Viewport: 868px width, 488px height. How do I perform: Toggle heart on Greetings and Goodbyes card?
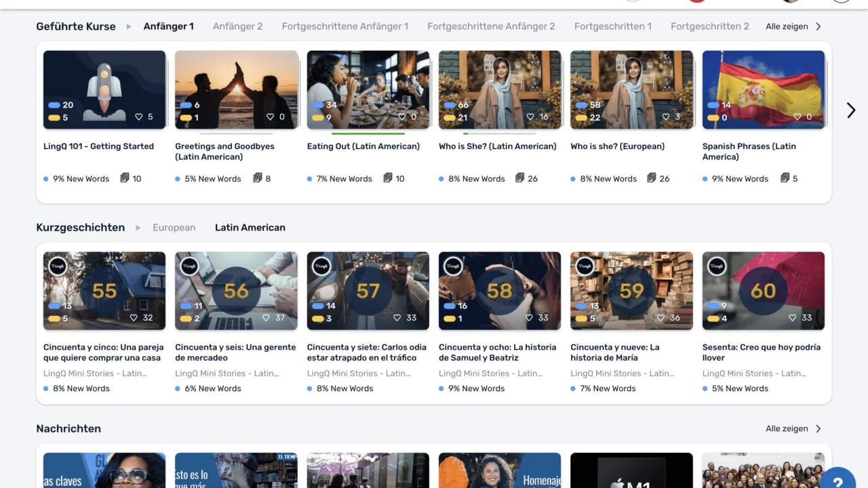[271, 117]
